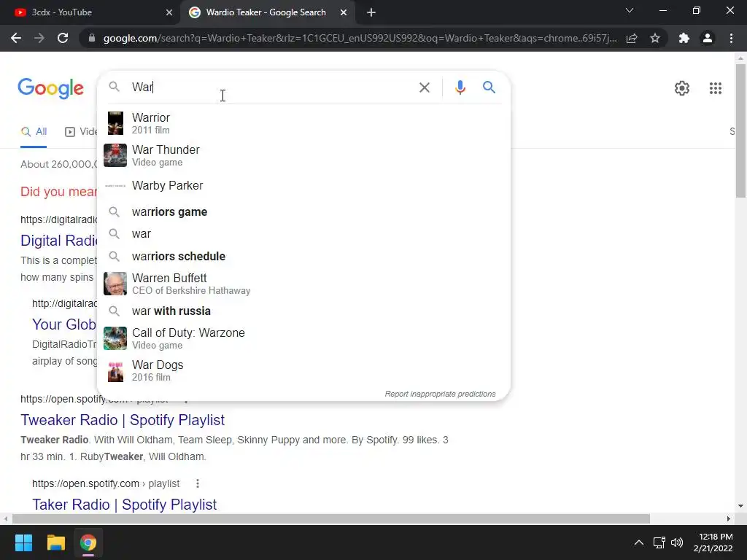
Task: Pick the warriors game suggestion
Action: 303,212
